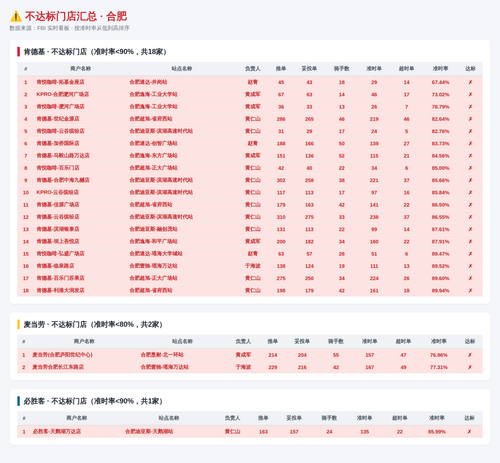Viewport: 500px width, 463px height.
Task: Click the station 合肥逸海-和平广场站
Action: (x=153, y=241)
